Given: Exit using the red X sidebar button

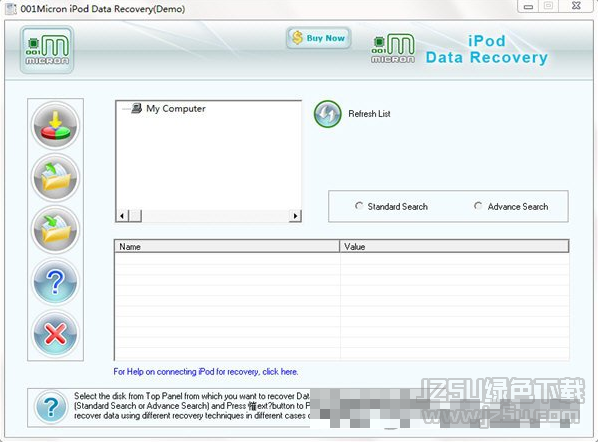Looking at the screenshot, I should (x=56, y=334).
